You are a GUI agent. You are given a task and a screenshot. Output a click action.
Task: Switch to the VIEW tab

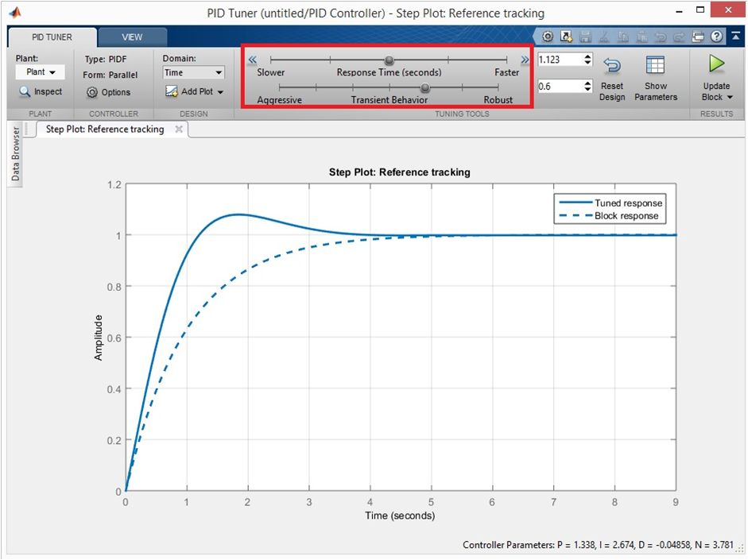coord(132,37)
